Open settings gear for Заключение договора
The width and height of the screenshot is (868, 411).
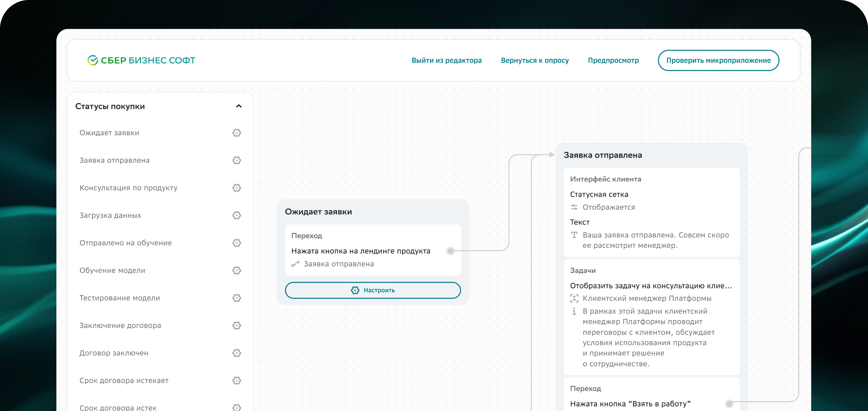pos(237,325)
